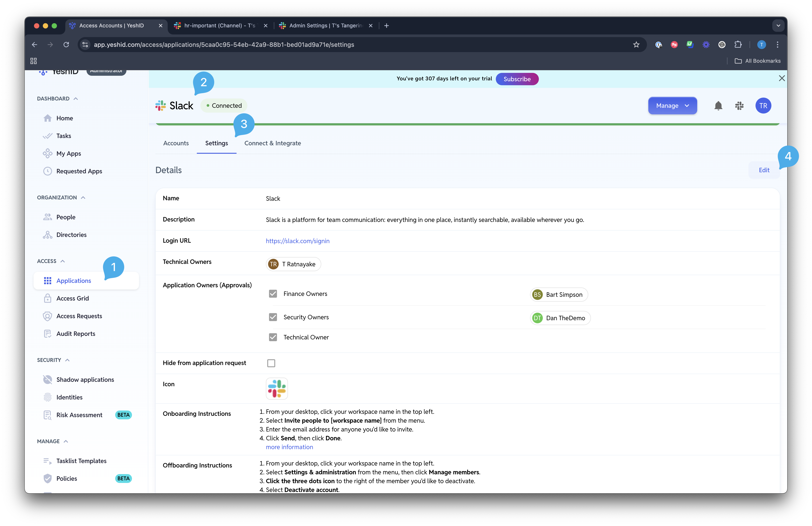Click the Home icon in sidebar
Screen dimensions: 812x526
(x=47, y=118)
